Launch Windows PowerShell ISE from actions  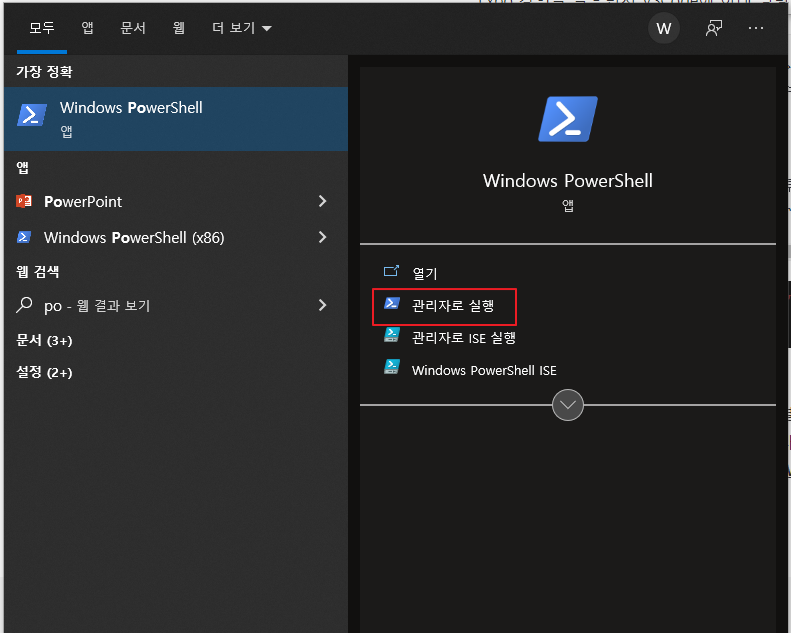pos(484,370)
